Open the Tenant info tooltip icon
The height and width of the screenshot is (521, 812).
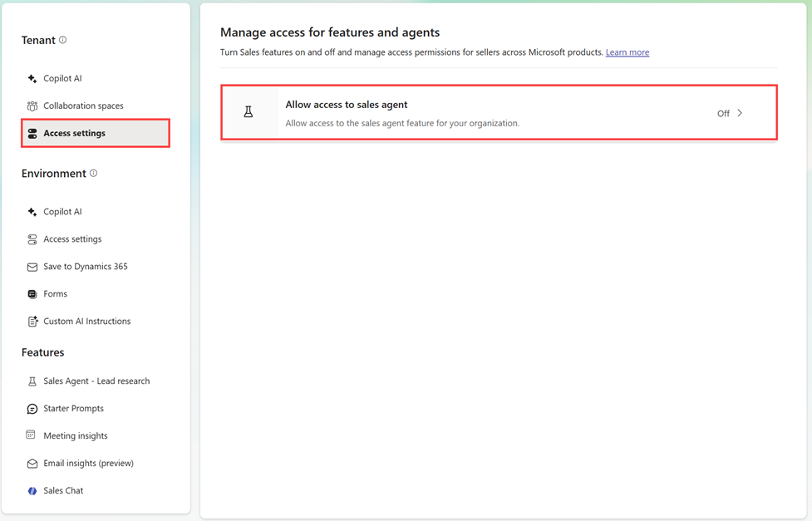pos(62,40)
